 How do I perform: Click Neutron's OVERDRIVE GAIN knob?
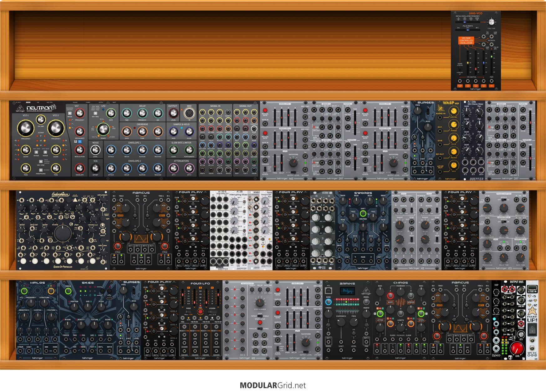[127, 131]
